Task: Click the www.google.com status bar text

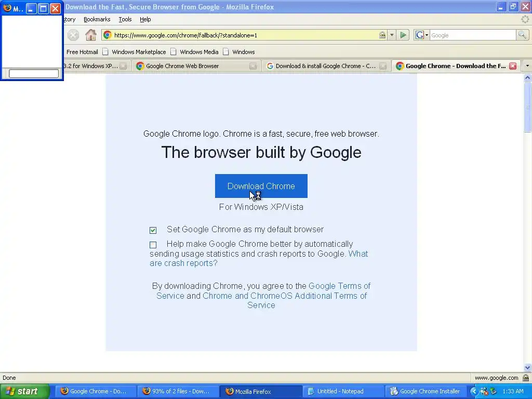Action: pos(496,378)
